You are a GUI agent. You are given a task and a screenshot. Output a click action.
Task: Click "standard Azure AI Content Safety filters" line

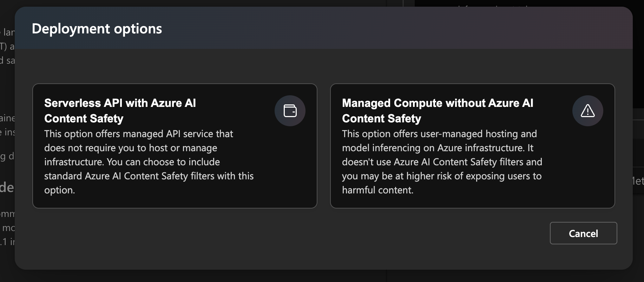coord(149,176)
